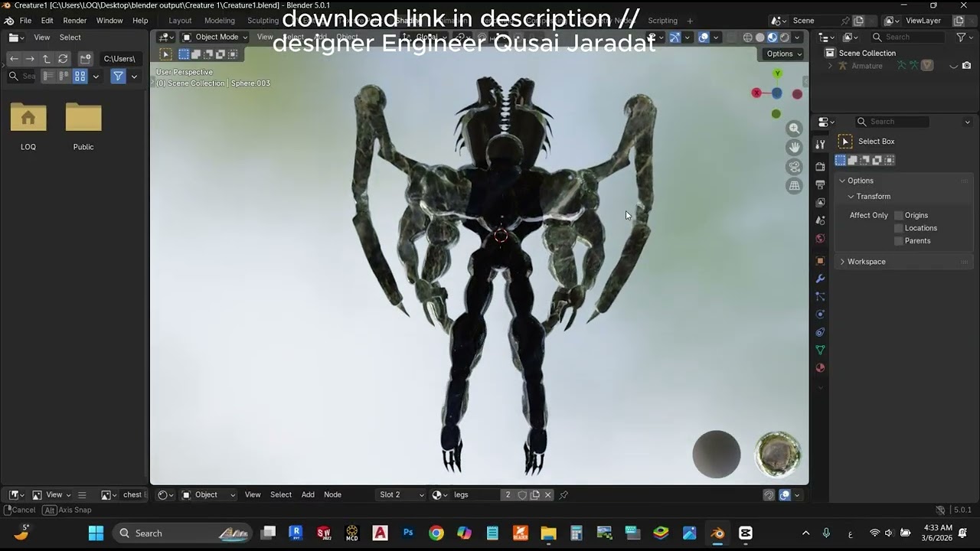Toggle perspective/orthographic grid gizmo
Screen dimensions: 980x551
[795, 185]
